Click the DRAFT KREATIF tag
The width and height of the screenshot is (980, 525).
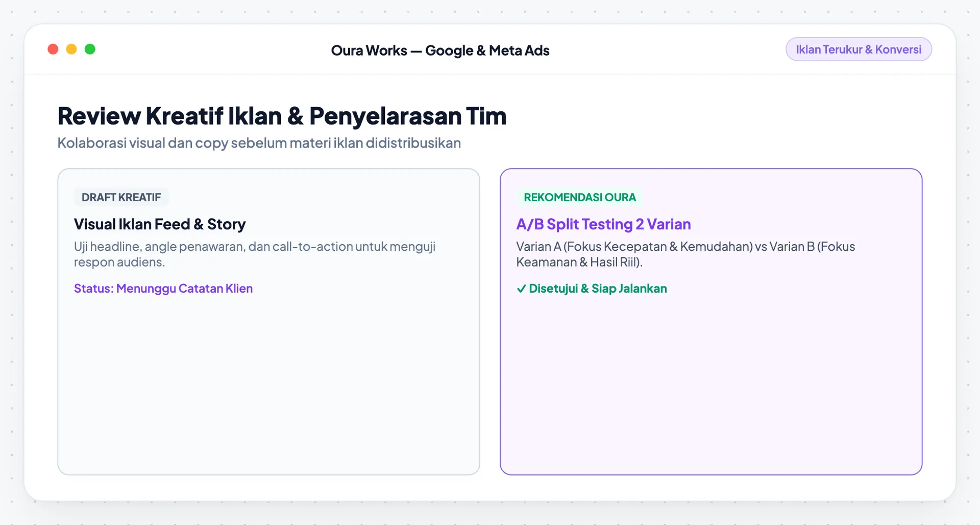click(x=121, y=197)
